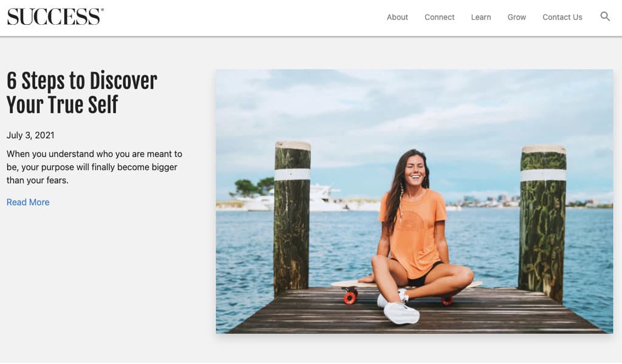Image resolution: width=622 pixels, height=364 pixels.
Task: Click the SUCCESS logo
Action: click(55, 16)
